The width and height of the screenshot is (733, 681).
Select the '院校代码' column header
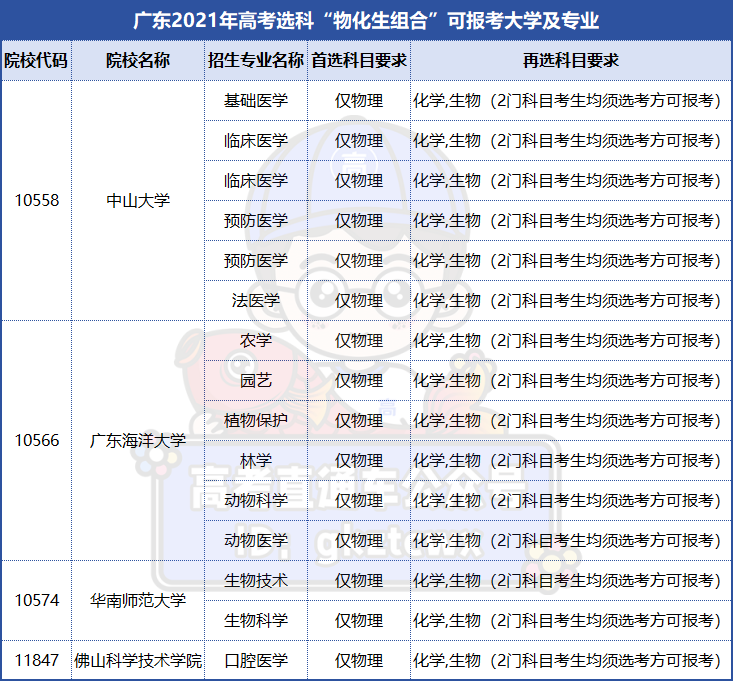[x=36, y=60]
